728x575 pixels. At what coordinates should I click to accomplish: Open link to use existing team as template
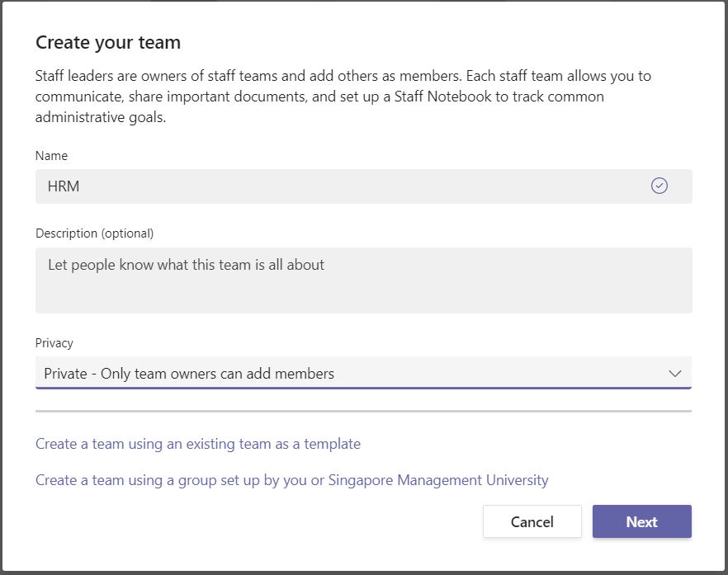click(198, 444)
